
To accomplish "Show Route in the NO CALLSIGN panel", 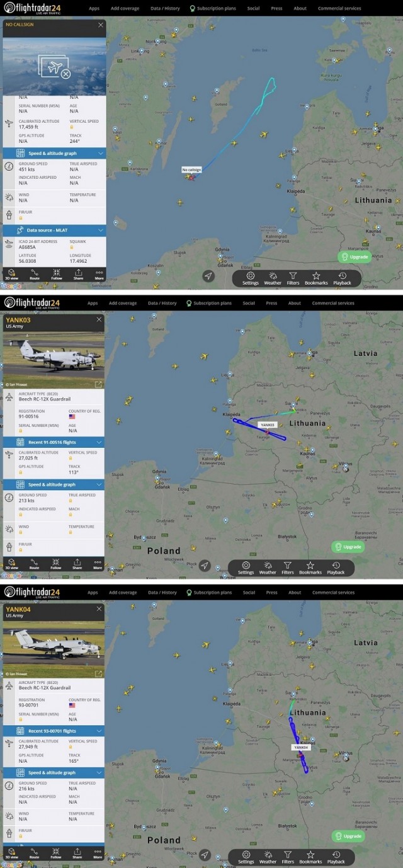I will 34,274.
